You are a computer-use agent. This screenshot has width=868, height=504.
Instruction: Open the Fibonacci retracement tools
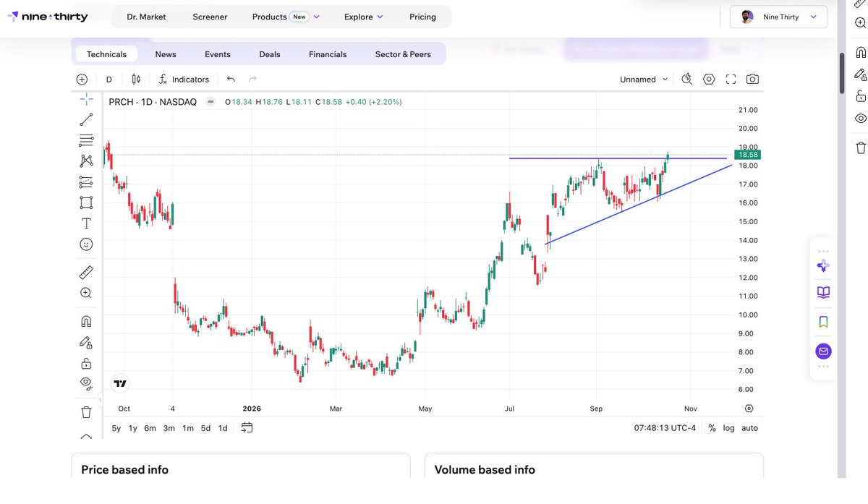tap(86, 140)
